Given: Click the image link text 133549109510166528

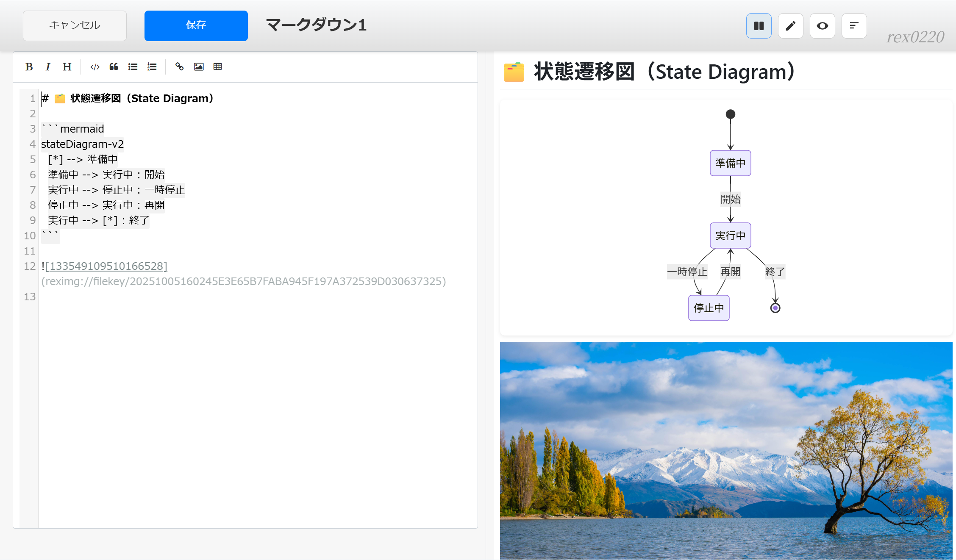Looking at the screenshot, I should pyautogui.click(x=106, y=266).
